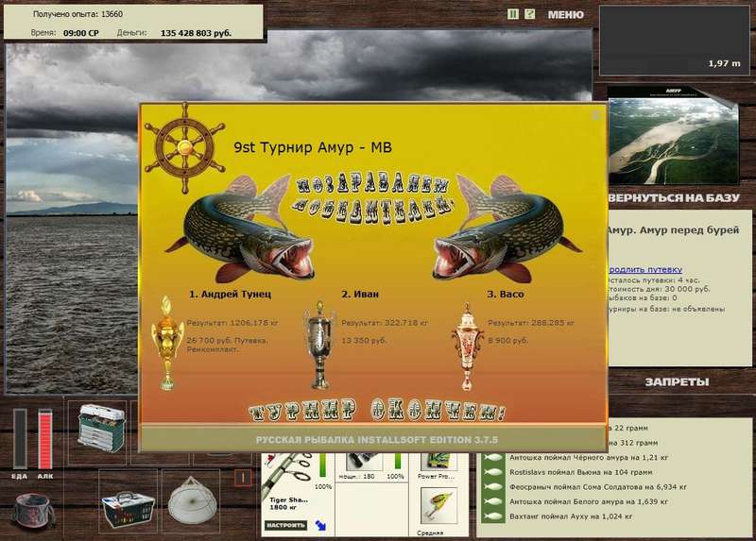Click the Amur river map thumbnail
This screenshot has width=756, height=541.
(673, 135)
